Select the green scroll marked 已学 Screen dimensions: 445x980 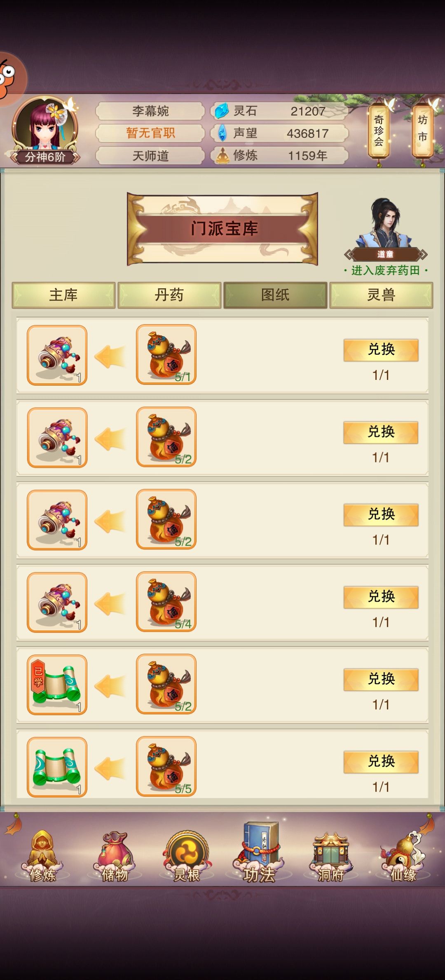coord(57,684)
